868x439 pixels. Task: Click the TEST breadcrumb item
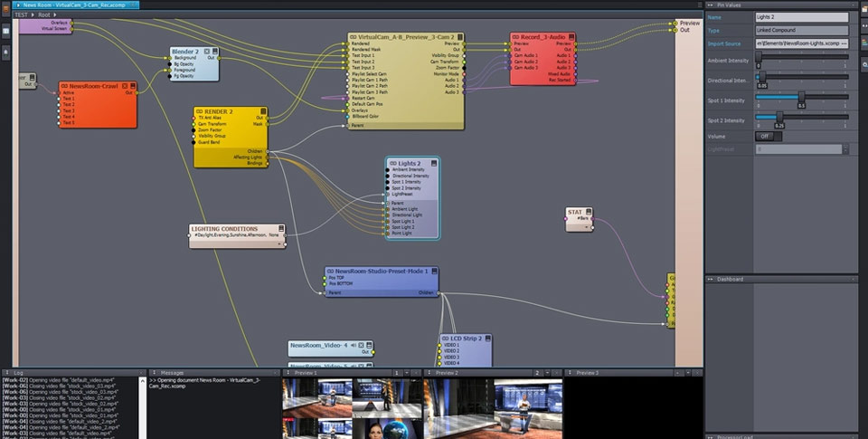[x=21, y=15]
